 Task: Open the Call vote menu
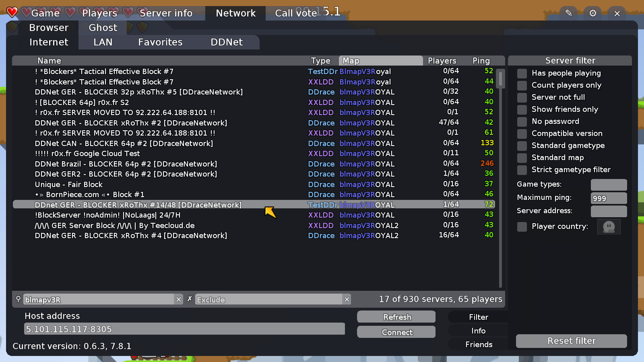coord(295,13)
